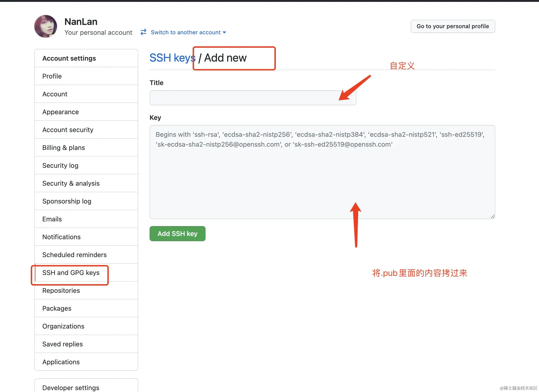Open Appearance settings
Screen dimensions: 539x392
61,112
